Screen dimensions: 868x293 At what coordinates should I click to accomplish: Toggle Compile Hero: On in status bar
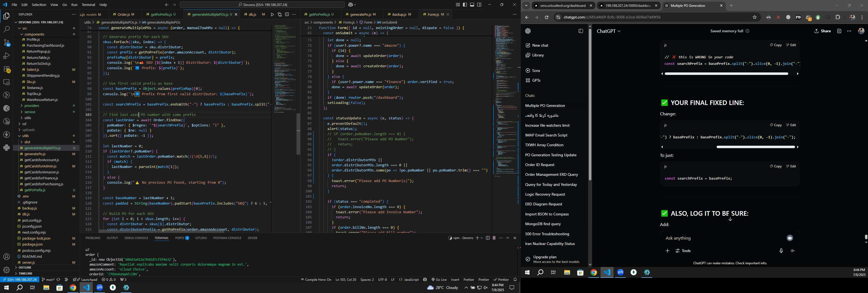[x=316, y=279]
